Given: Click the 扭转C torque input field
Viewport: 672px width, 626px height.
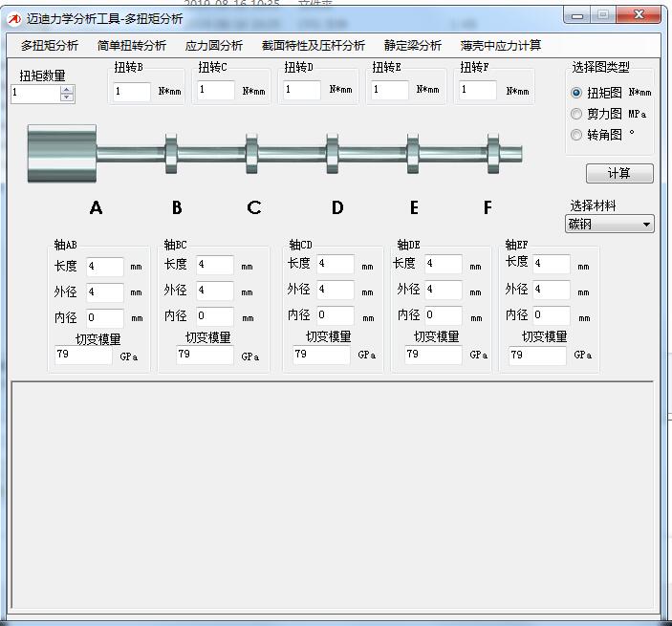Looking at the screenshot, I should (216, 90).
